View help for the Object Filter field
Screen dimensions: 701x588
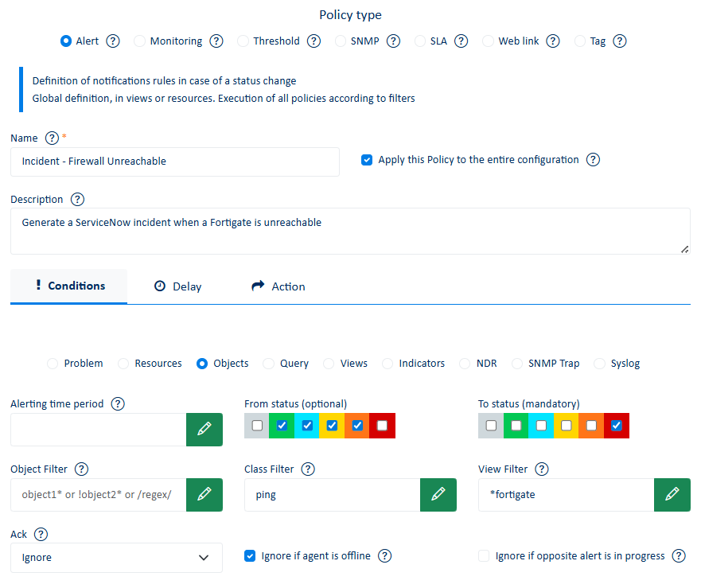[81, 469]
